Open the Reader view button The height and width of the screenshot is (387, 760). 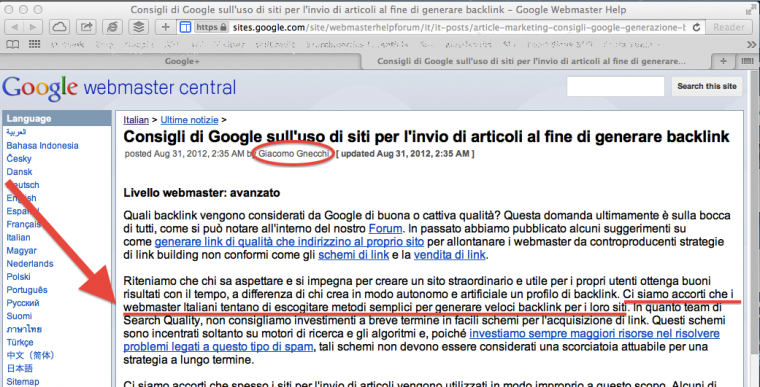coord(728,27)
